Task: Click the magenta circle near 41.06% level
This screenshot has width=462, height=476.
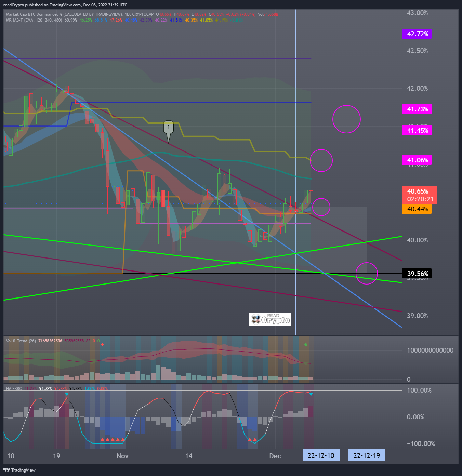Action: (321, 160)
